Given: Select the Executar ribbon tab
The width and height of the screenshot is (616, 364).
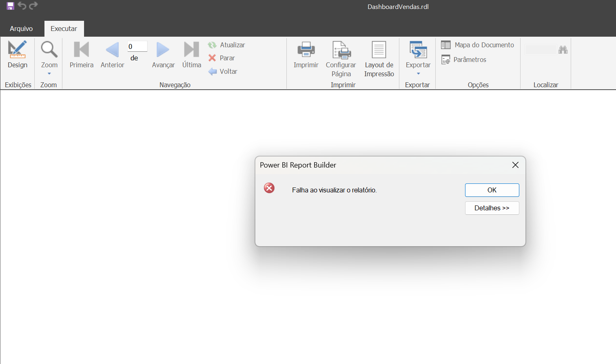Looking at the screenshot, I should click(64, 29).
